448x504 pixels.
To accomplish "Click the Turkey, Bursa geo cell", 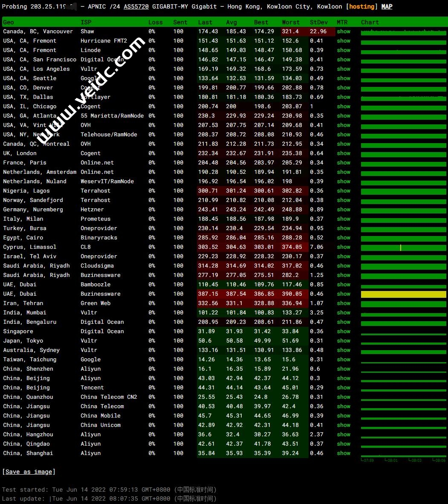I will [25, 228].
